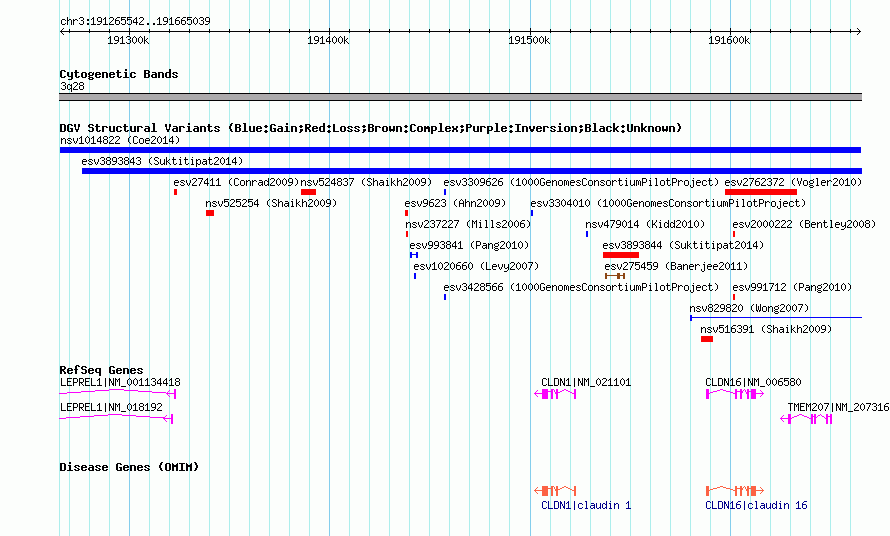Open the CLDN16|claudin 16 OMIM link
Image resolution: width=890 pixels, height=536 pixels.
(756, 505)
